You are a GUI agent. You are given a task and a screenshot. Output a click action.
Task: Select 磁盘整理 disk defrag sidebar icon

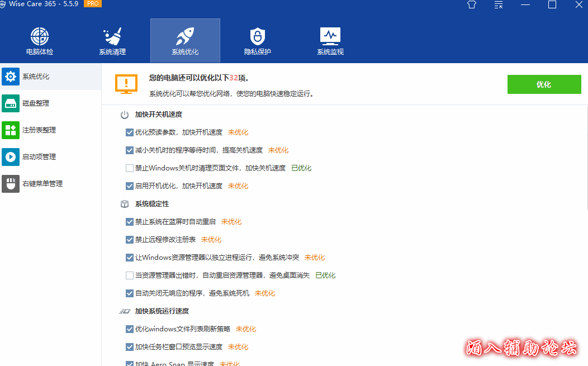11,103
